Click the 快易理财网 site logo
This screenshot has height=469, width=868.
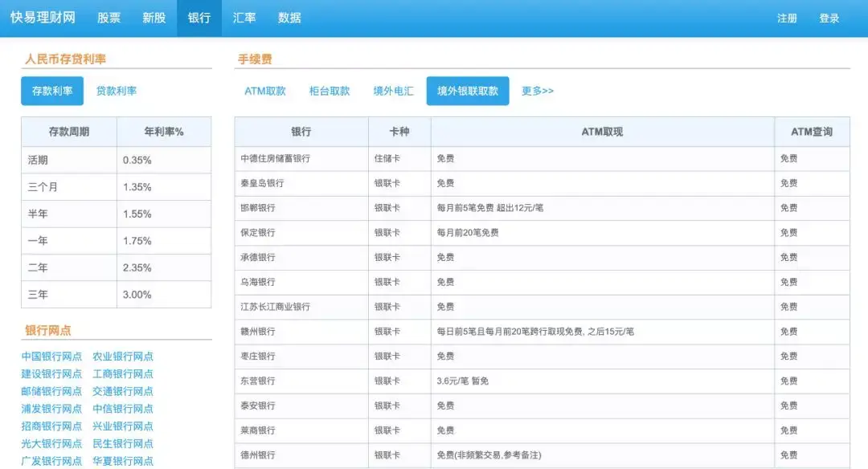(x=43, y=18)
